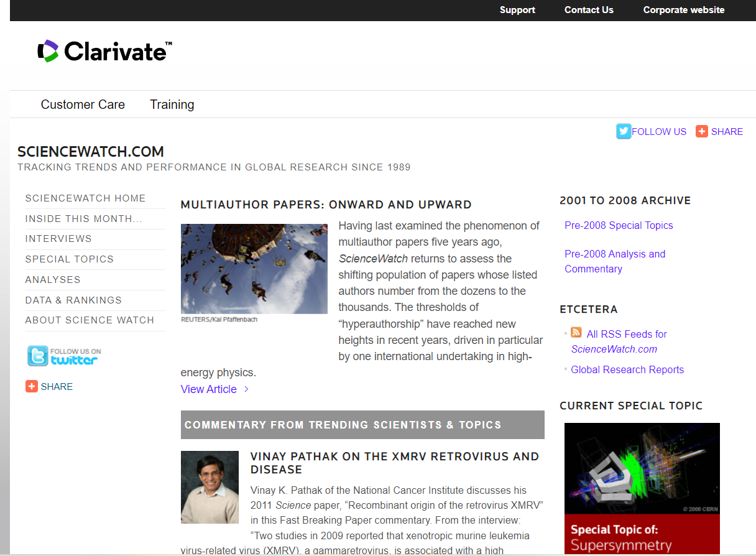Open Pre-2008 Special Topics link
Image resolution: width=756 pixels, height=556 pixels.
tap(619, 226)
